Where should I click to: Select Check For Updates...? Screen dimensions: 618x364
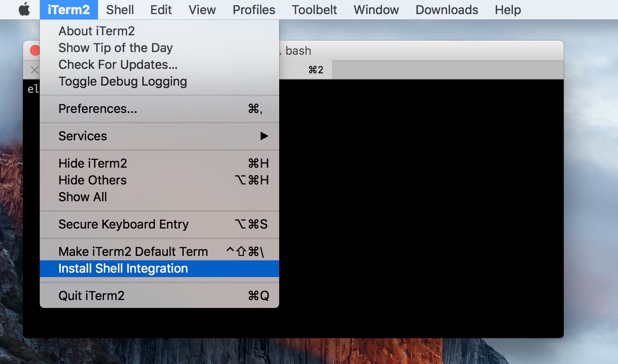coord(159,65)
